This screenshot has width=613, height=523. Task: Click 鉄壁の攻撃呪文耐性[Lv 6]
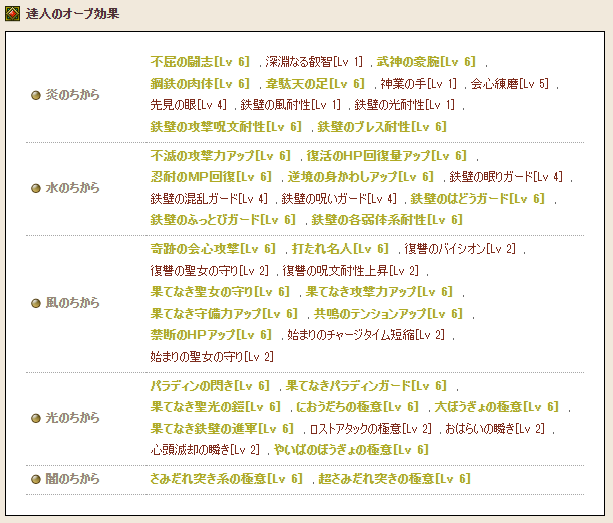tap(226, 127)
